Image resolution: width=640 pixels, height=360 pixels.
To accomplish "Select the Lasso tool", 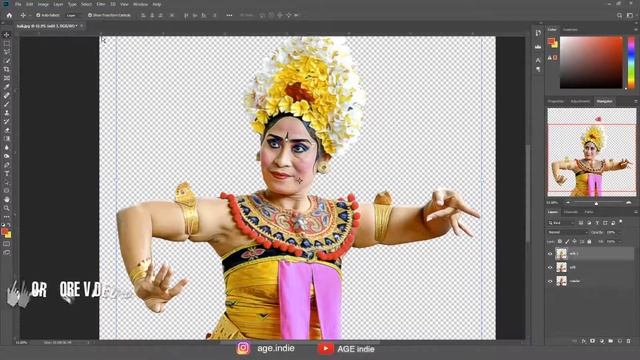I will tap(7, 52).
